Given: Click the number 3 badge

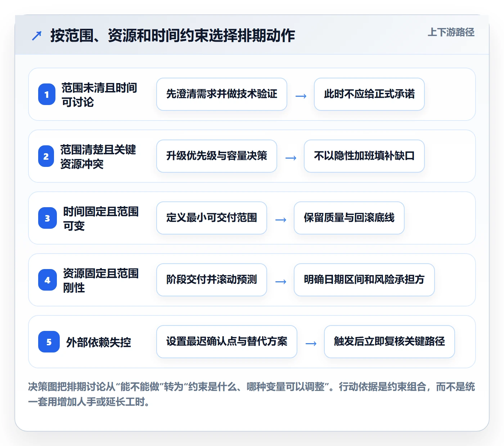Looking at the screenshot, I should (x=48, y=218).
